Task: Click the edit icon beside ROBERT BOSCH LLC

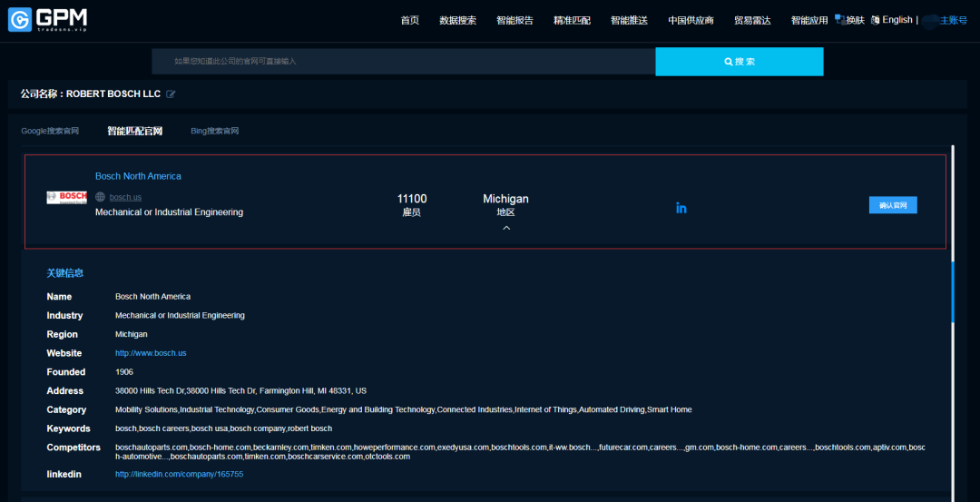Action: (171, 94)
